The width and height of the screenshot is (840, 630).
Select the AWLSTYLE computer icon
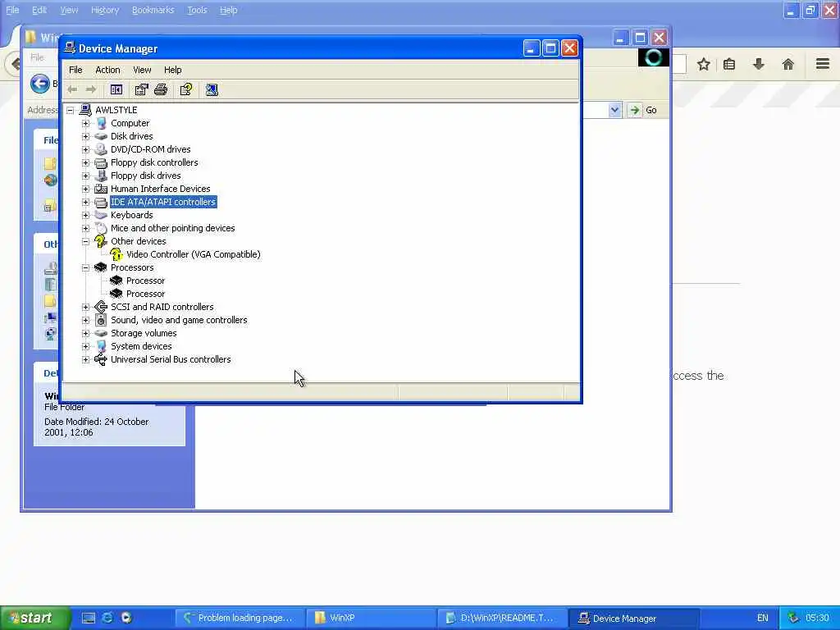click(x=85, y=110)
